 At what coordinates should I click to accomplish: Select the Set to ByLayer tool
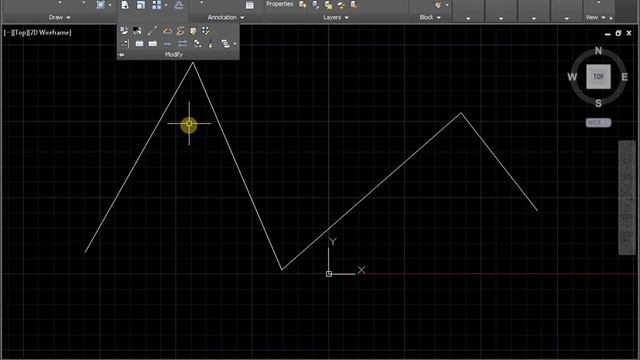click(x=124, y=30)
